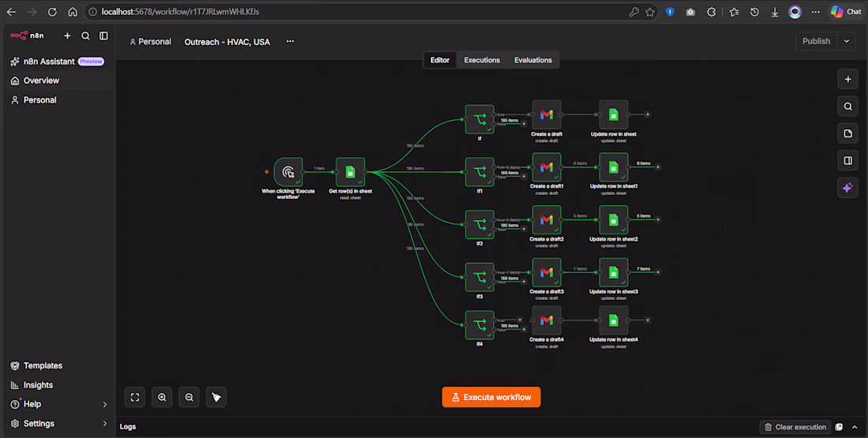Select Update row in sheet4 node
The height and width of the screenshot is (438, 868).
point(613,320)
